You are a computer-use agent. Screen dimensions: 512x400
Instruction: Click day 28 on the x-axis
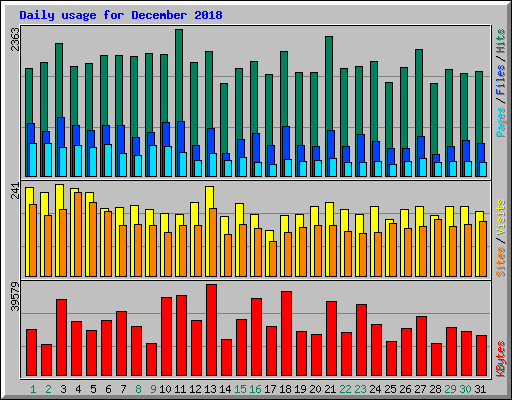click(x=435, y=389)
